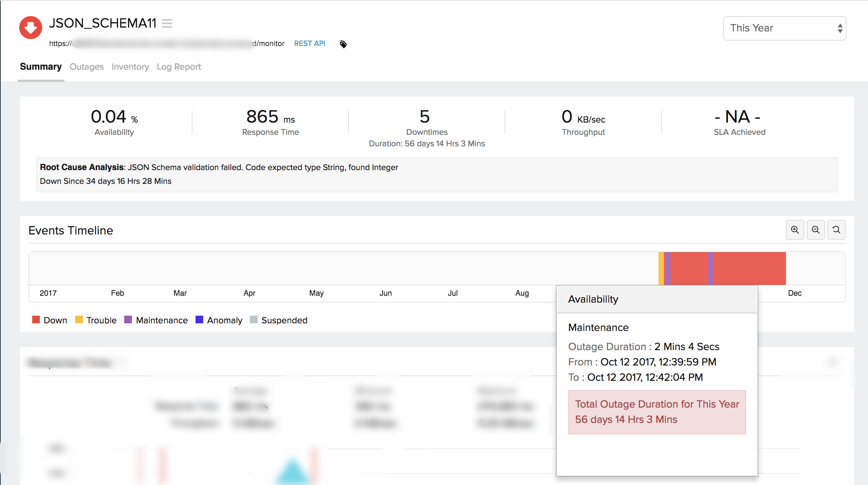Open the Log Report tab
Image resolution: width=868 pixels, height=485 pixels.
(x=179, y=67)
